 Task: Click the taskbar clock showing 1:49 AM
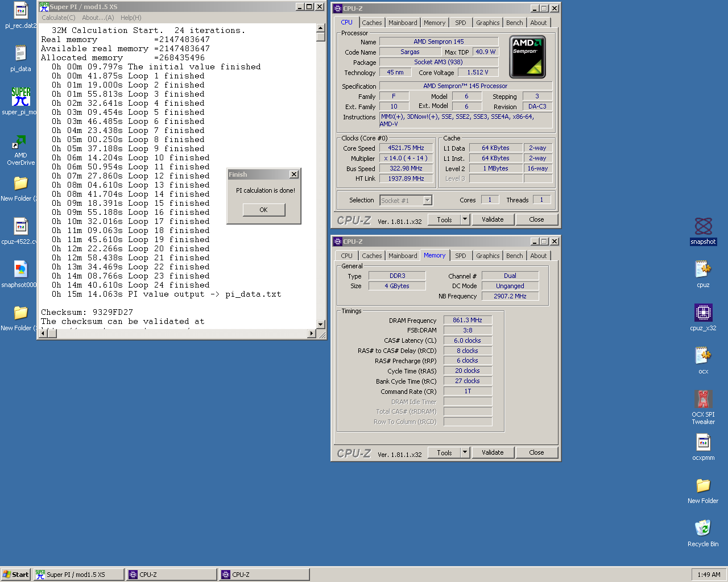(x=709, y=575)
